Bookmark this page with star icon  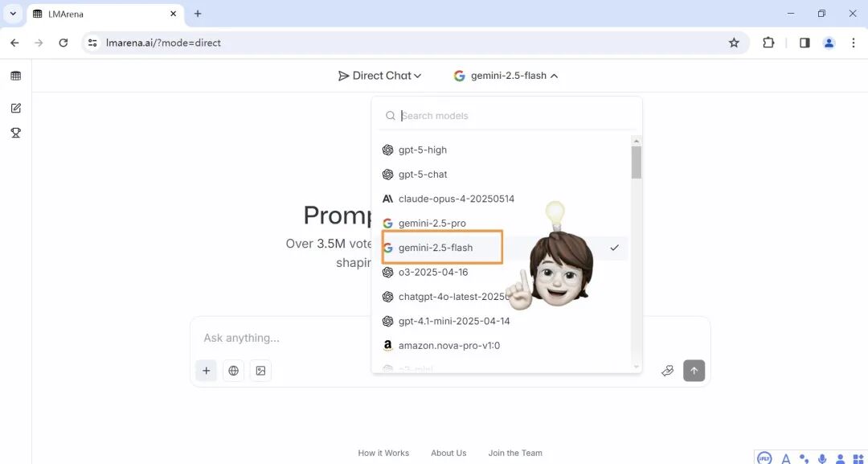[x=733, y=43]
